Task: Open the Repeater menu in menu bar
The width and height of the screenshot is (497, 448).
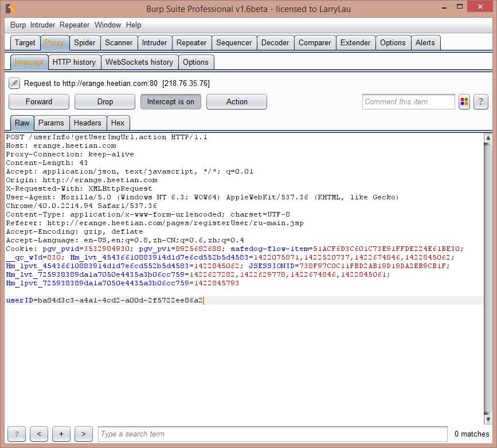Action: point(75,25)
